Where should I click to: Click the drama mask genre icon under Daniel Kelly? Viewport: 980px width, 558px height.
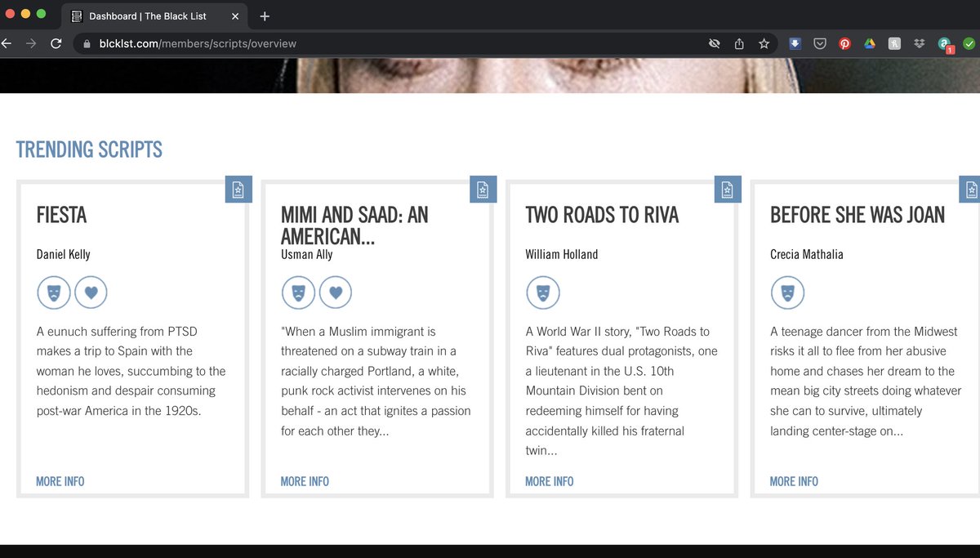click(53, 292)
